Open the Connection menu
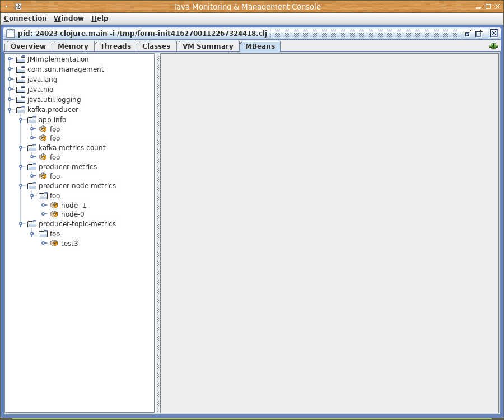Screen dimensions: 504x420 click(25, 18)
